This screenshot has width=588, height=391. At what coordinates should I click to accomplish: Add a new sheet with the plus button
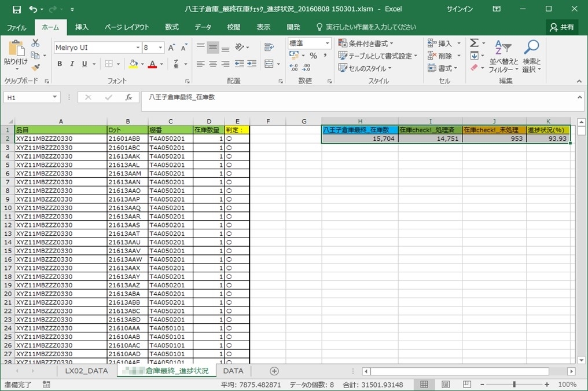pyautogui.click(x=274, y=371)
